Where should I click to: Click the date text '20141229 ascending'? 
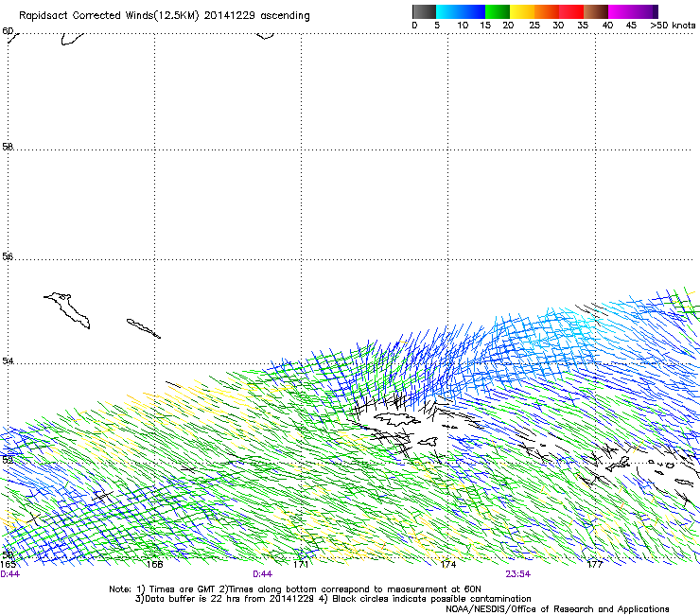[256, 16]
